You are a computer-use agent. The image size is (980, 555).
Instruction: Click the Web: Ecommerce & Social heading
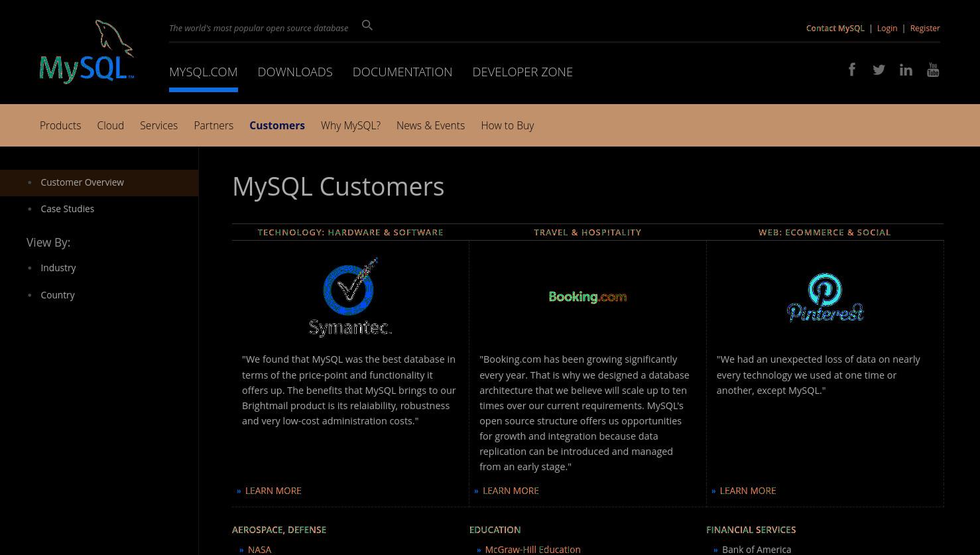click(x=824, y=232)
